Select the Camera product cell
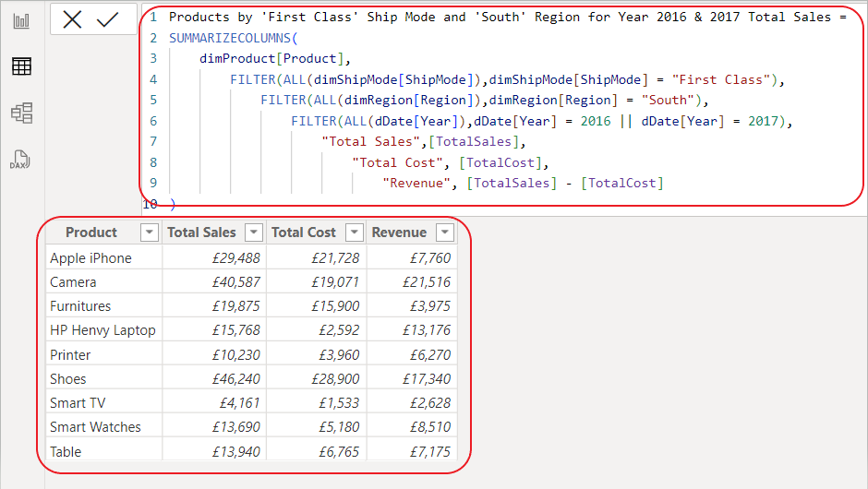The width and height of the screenshot is (868, 489). (x=104, y=282)
